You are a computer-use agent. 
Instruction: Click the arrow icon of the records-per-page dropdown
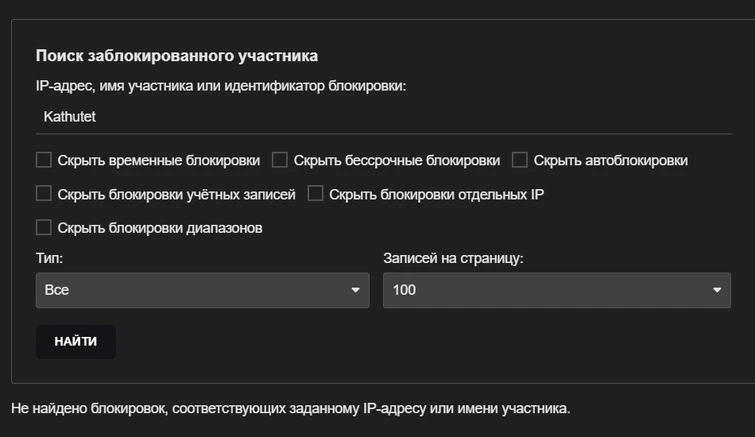716,290
